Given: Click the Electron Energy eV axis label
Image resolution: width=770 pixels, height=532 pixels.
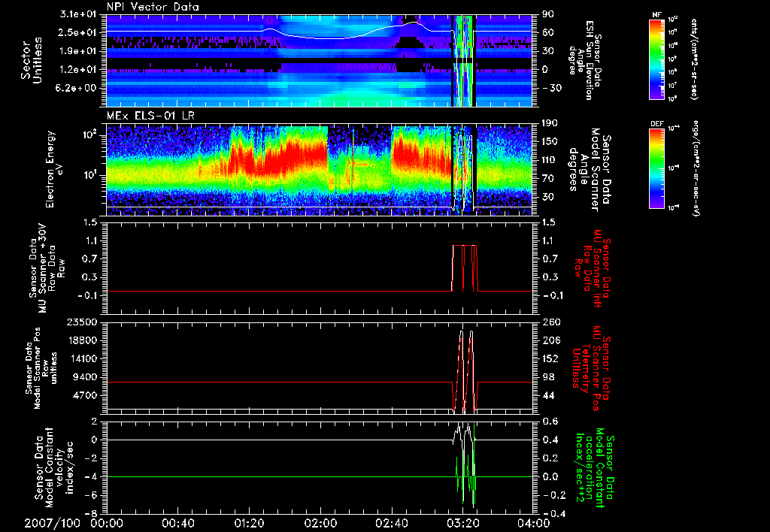Looking at the screenshot, I should [x=53, y=169].
